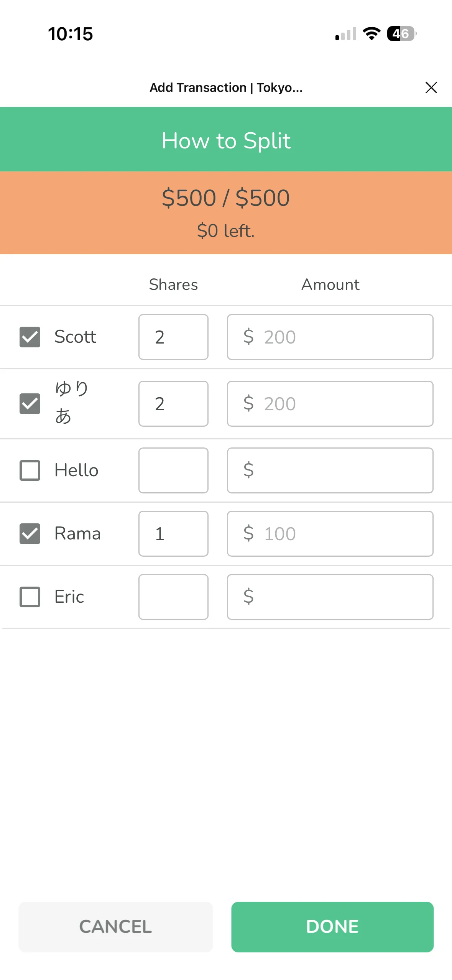Click Eric's empty shares field
The height and width of the screenshot is (980, 452).
173,597
